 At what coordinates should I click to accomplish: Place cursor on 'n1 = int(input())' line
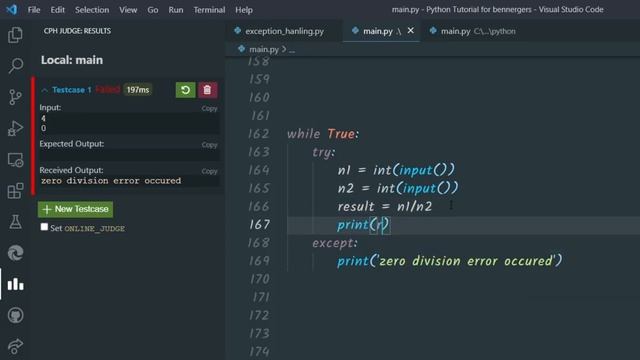tap(396, 170)
